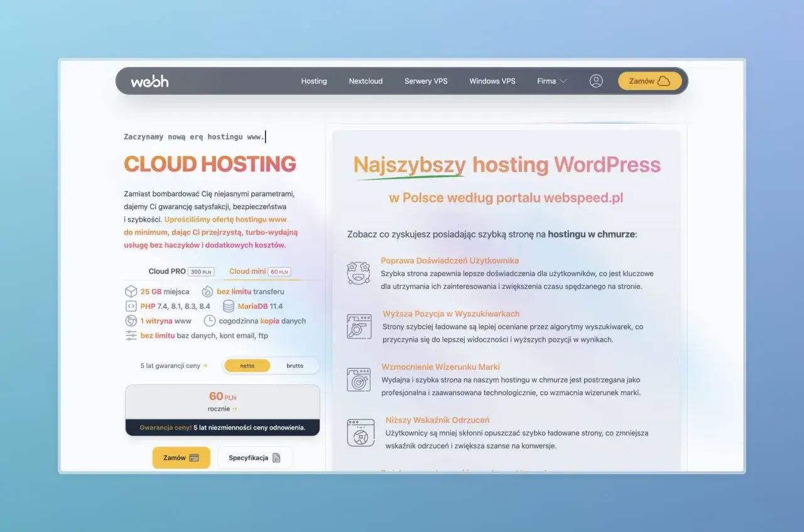Switch pricing to brutto
804x532 pixels.
tap(295, 366)
